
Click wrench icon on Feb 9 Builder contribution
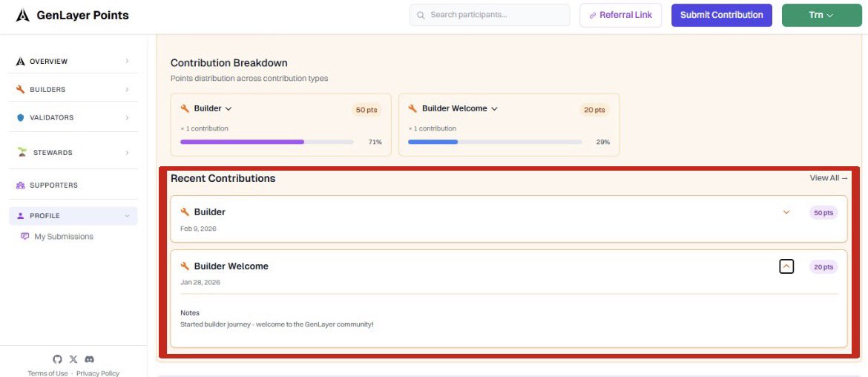pos(185,212)
